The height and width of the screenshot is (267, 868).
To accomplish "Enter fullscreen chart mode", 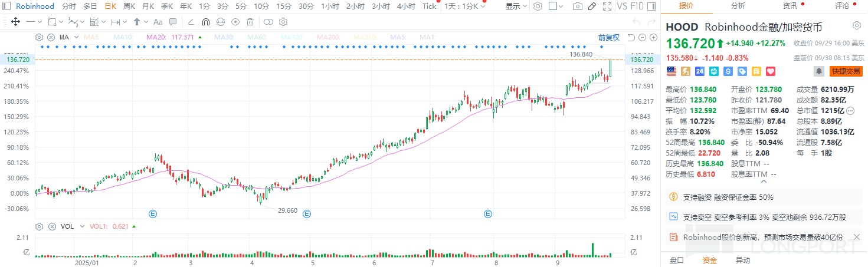I will (x=607, y=6).
